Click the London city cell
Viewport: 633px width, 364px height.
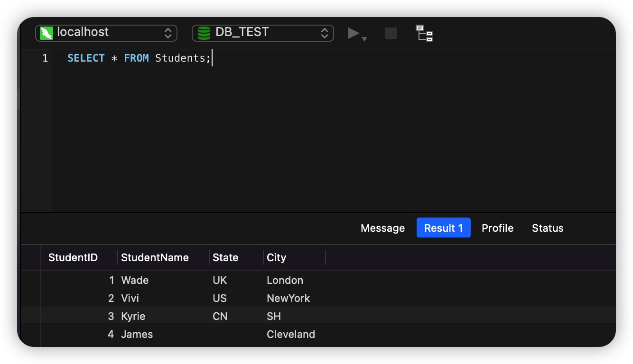pos(295,280)
